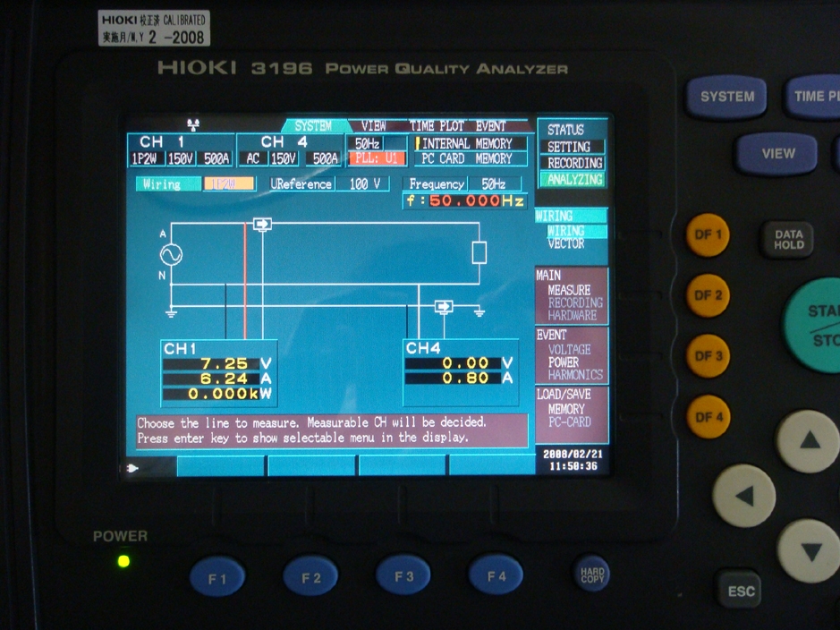Select VOLTAGE under EVENT menu
840x630 pixels.
point(569,350)
